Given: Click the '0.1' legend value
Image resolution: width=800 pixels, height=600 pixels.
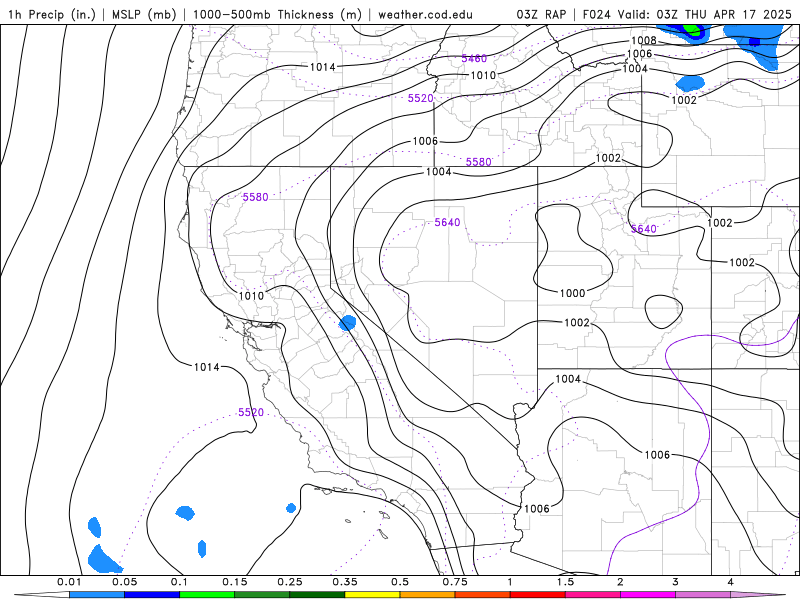Looking at the screenshot, I should 180,582.
